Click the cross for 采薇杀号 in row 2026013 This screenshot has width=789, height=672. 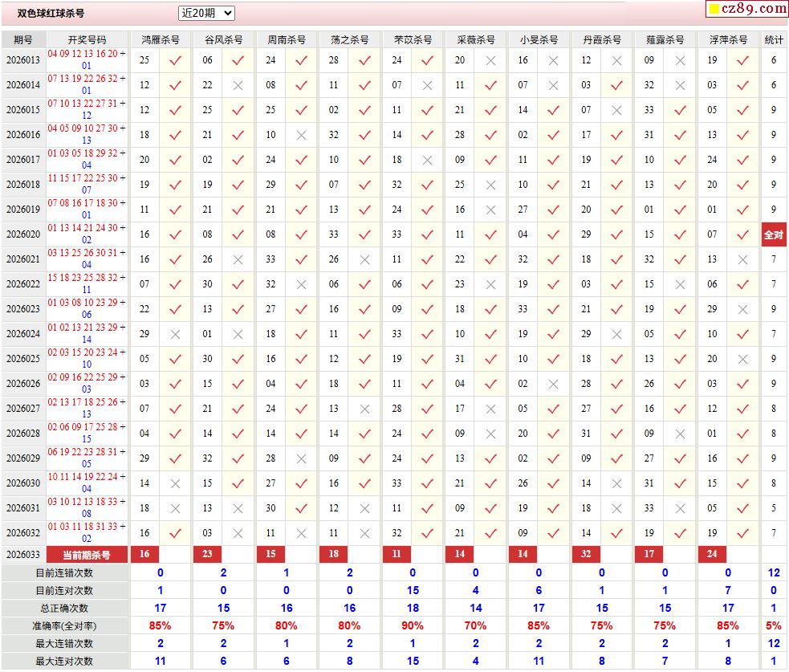coord(490,60)
